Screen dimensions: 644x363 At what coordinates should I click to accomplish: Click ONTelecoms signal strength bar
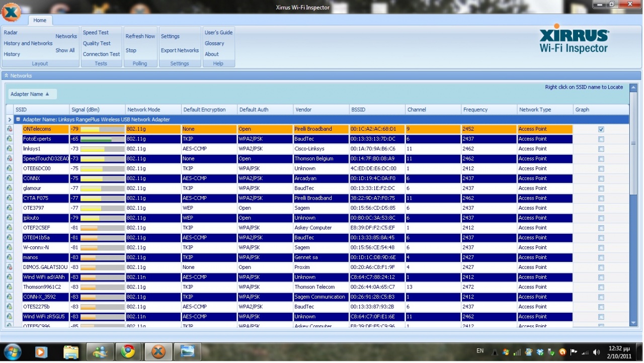click(102, 129)
